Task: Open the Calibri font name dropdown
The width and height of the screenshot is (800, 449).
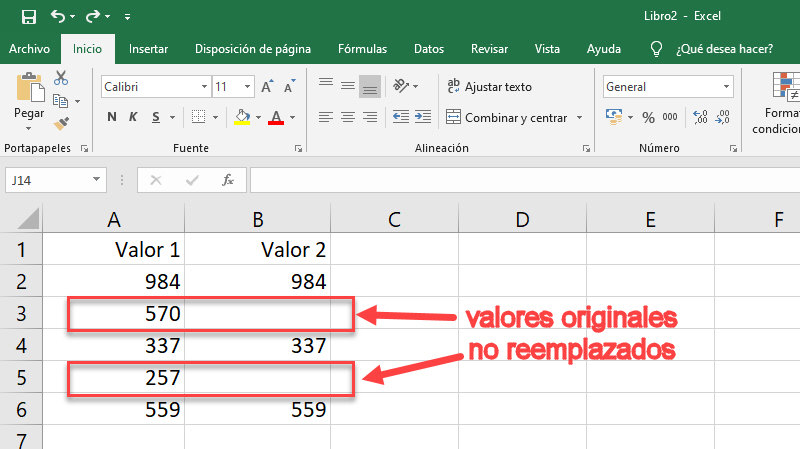Action: tap(154, 87)
